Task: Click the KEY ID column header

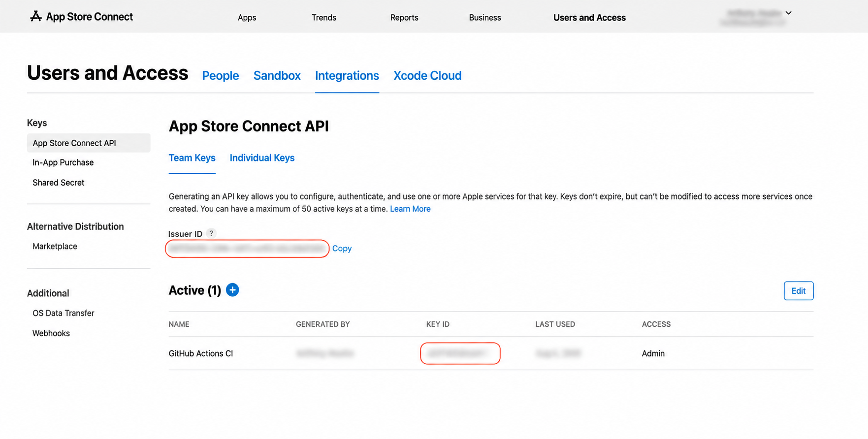Action: (x=438, y=324)
